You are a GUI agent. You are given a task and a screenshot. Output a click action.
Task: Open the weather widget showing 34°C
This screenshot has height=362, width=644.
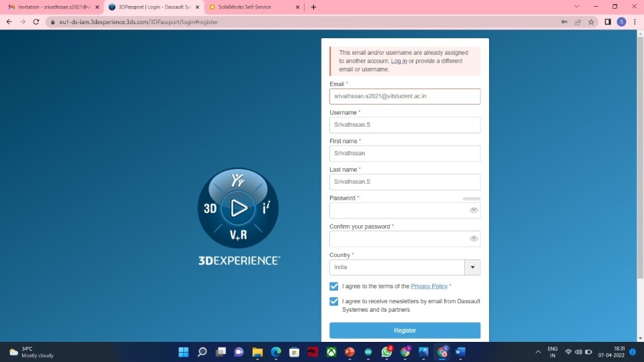[x=32, y=352]
